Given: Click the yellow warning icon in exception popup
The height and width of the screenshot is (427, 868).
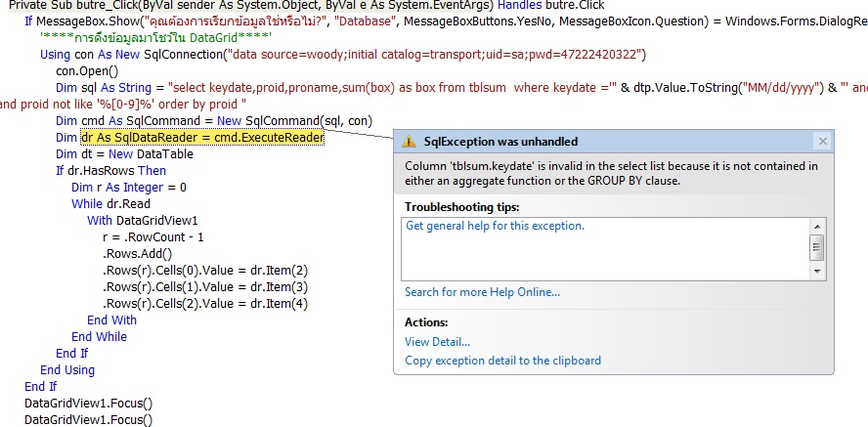Looking at the screenshot, I should [409, 142].
